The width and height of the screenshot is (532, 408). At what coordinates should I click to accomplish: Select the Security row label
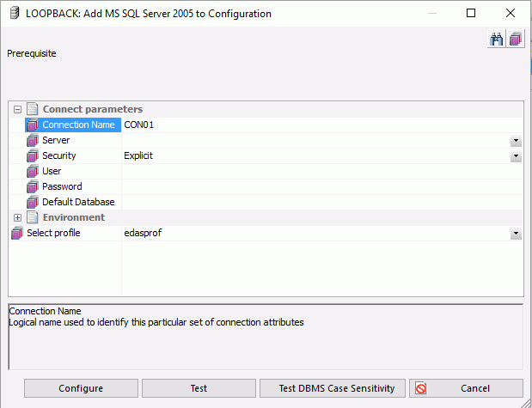(x=59, y=155)
